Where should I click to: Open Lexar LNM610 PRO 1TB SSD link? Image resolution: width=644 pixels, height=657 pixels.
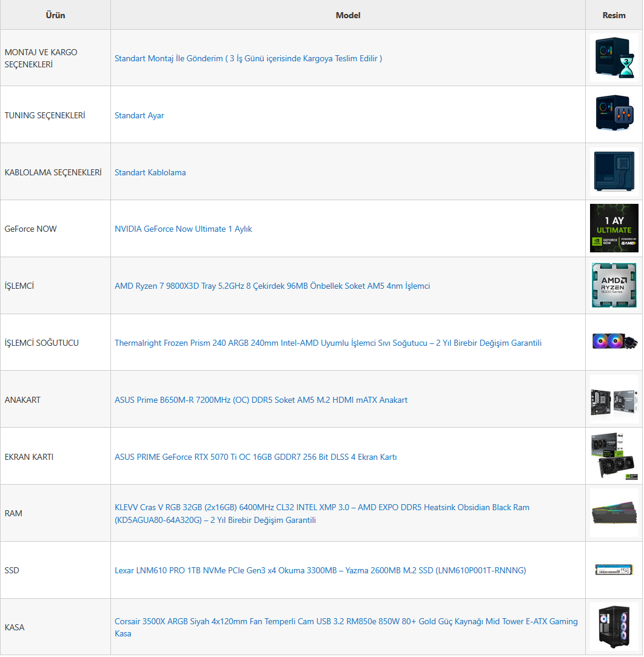pyautogui.click(x=320, y=570)
